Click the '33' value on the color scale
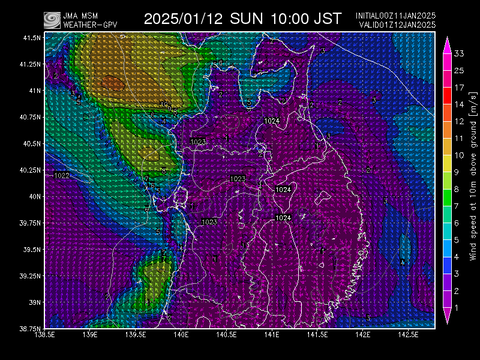The image size is (480, 360). (x=459, y=53)
